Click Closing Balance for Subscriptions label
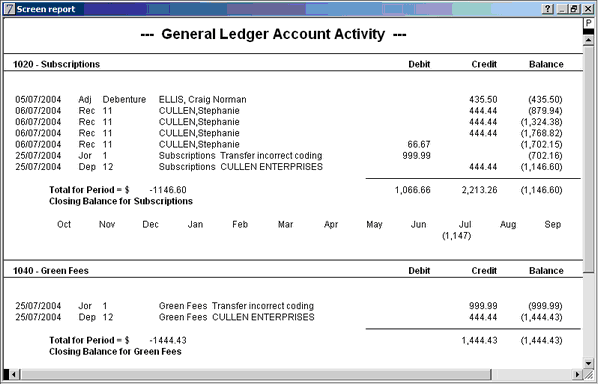 click(x=121, y=201)
